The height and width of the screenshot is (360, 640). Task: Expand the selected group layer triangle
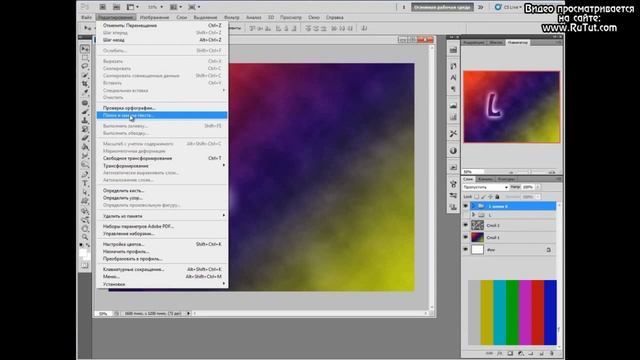(x=473, y=206)
